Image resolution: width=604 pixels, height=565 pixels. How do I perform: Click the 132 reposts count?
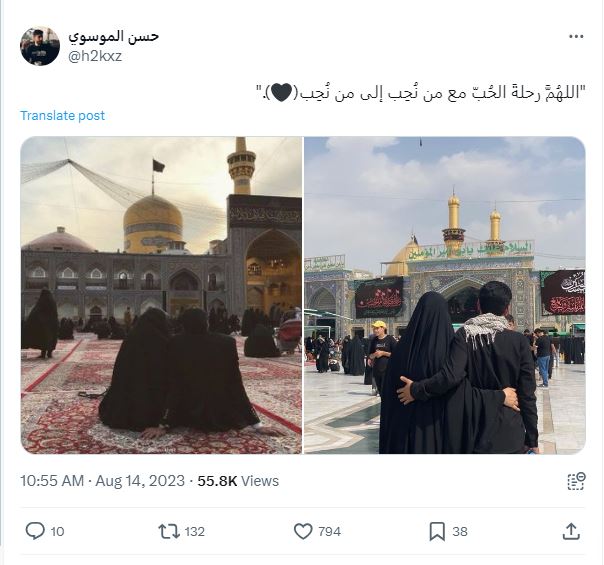click(x=195, y=531)
